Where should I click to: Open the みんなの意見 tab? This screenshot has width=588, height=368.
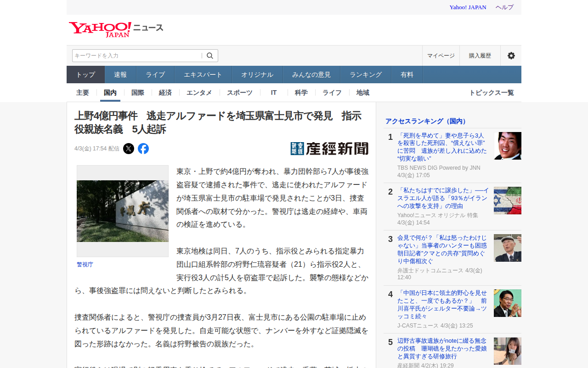coord(311,75)
